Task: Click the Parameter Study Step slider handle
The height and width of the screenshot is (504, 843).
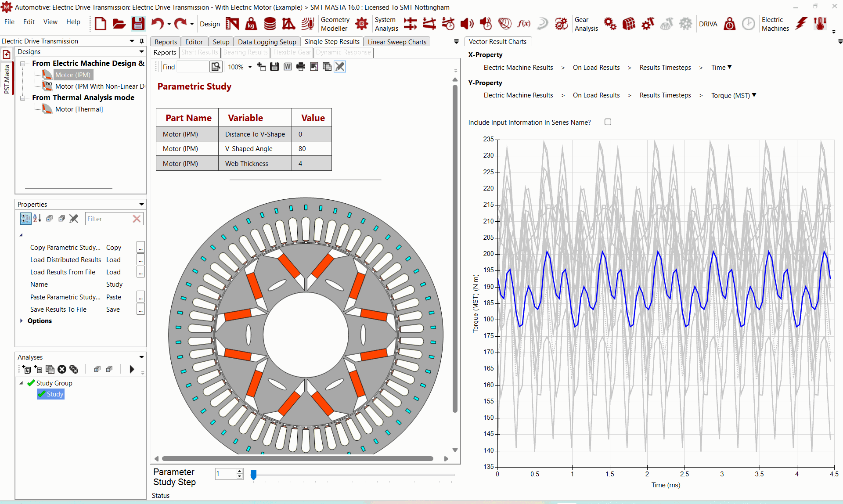Action: coord(253,475)
